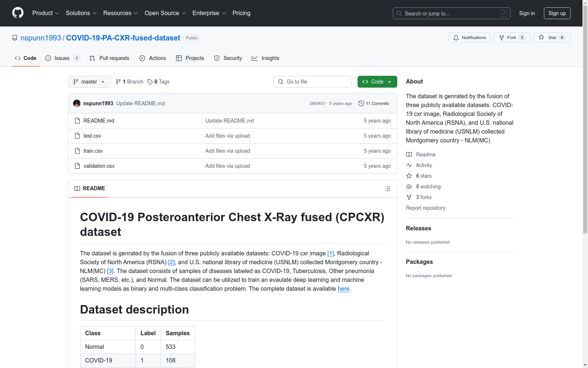Fork this repository
588x368 pixels.
click(512, 38)
